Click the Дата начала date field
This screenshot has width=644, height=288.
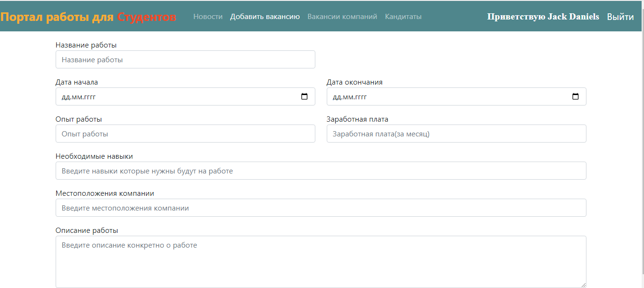click(x=185, y=96)
